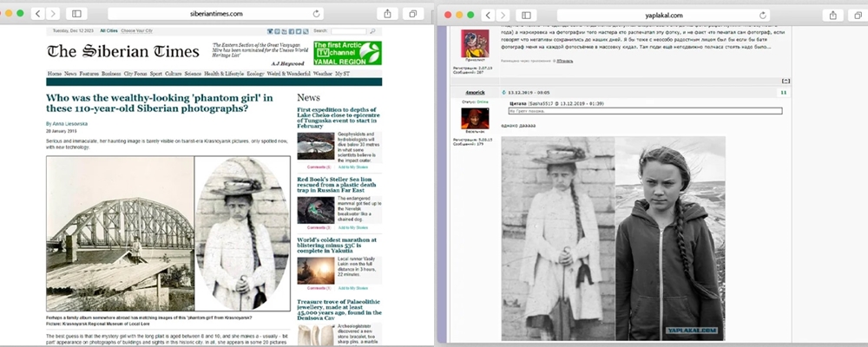Click the Yamal Region TV channel banner
The image size is (868, 347).
click(346, 51)
